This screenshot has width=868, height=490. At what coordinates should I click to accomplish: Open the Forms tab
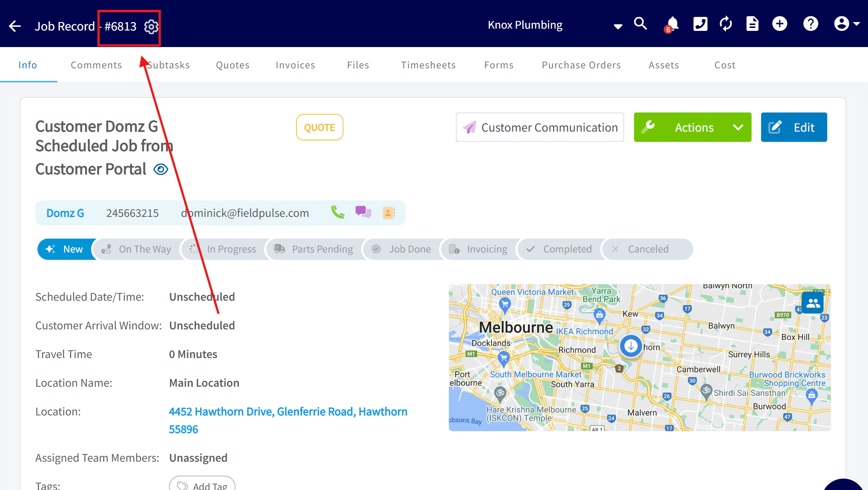tap(499, 65)
